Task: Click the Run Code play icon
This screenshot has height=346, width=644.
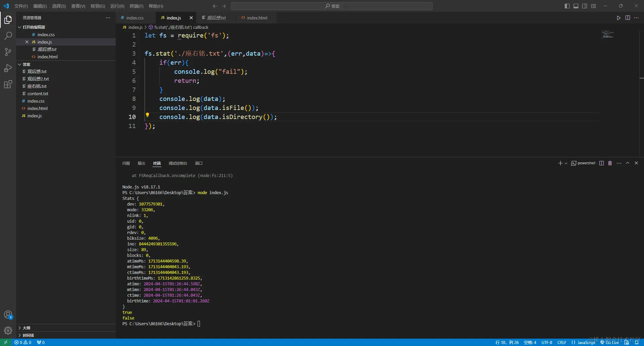Action: tap(619, 18)
